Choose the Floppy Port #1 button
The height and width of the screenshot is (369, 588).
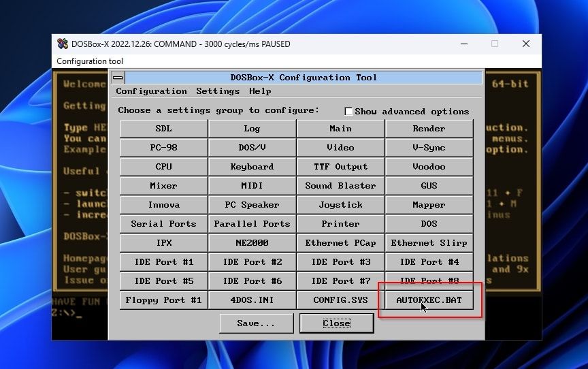point(163,300)
